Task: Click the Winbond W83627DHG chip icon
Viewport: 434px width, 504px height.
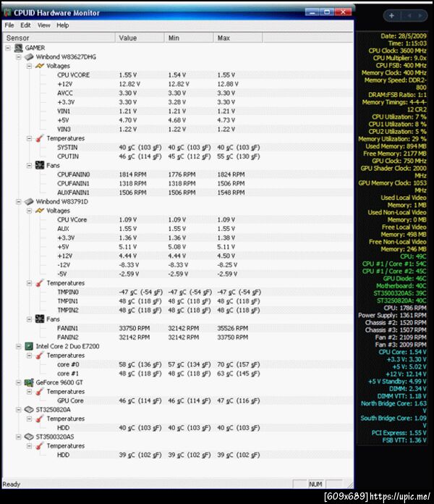Action: [x=29, y=56]
